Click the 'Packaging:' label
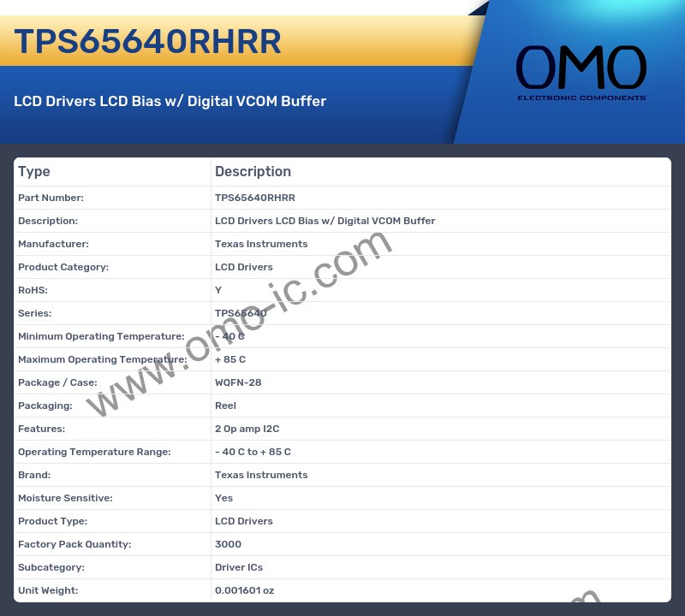The image size is (685, 616). pyautogui.click(x=45, y=406)
